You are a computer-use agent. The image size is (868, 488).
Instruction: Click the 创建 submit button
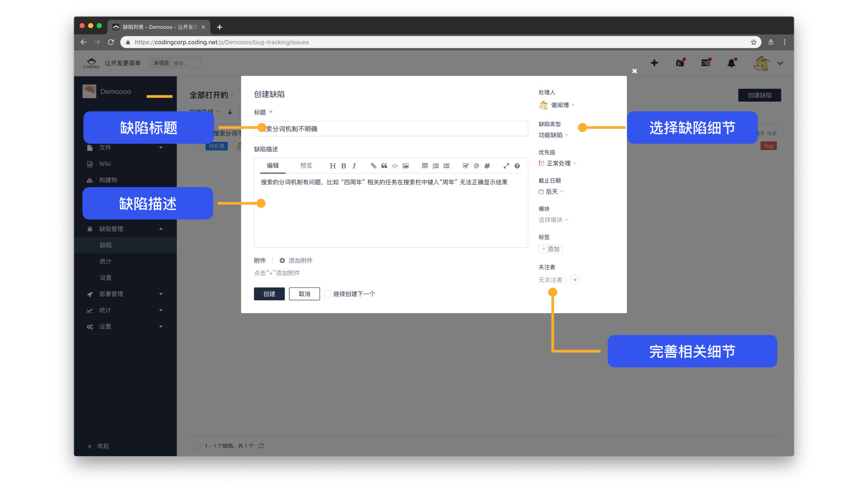coord(269,294)
